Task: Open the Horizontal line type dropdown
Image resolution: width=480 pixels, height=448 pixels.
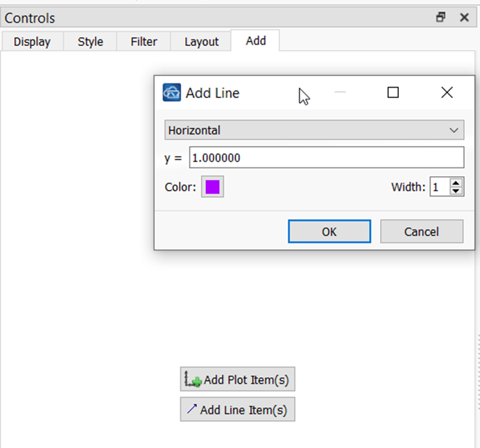Action: click(314, 130)
